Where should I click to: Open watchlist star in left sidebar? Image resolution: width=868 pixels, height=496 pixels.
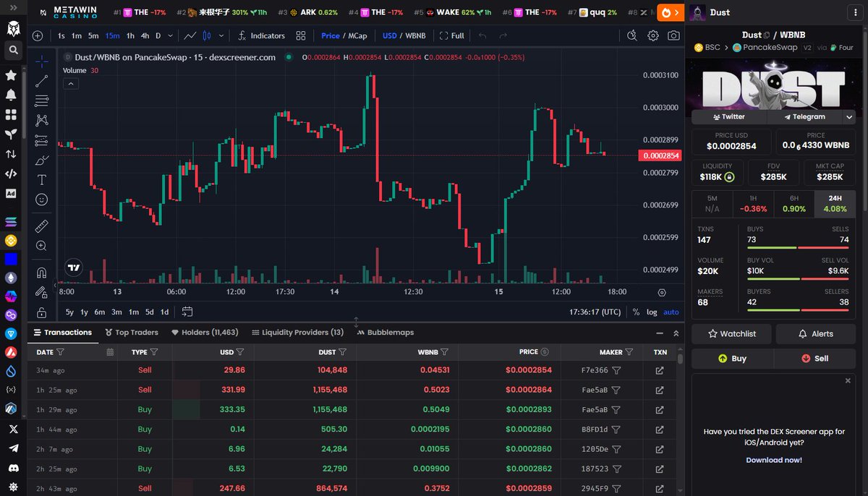(x=12, y=75)
